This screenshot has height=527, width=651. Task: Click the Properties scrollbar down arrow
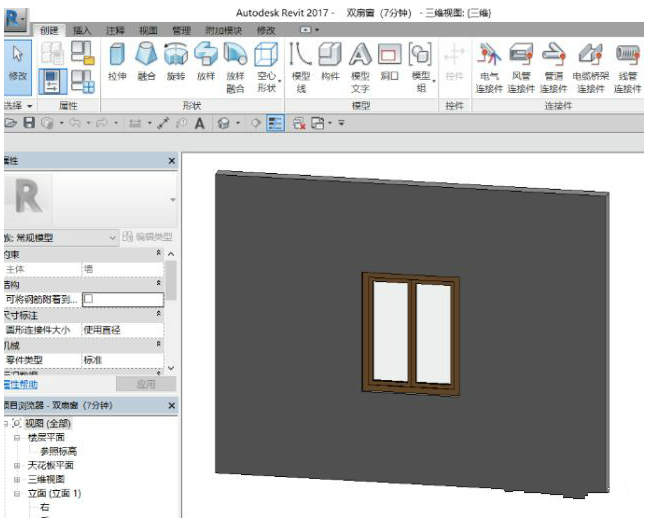pos(171,368)
